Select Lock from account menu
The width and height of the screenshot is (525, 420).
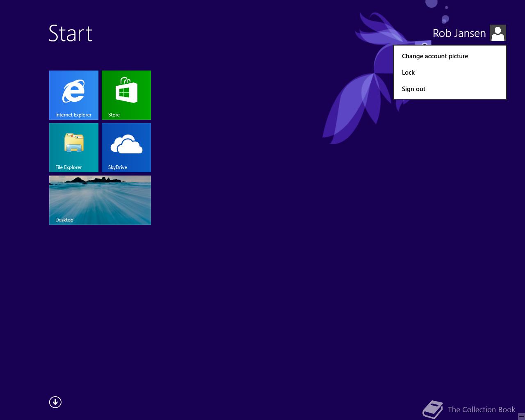[450, 73]
